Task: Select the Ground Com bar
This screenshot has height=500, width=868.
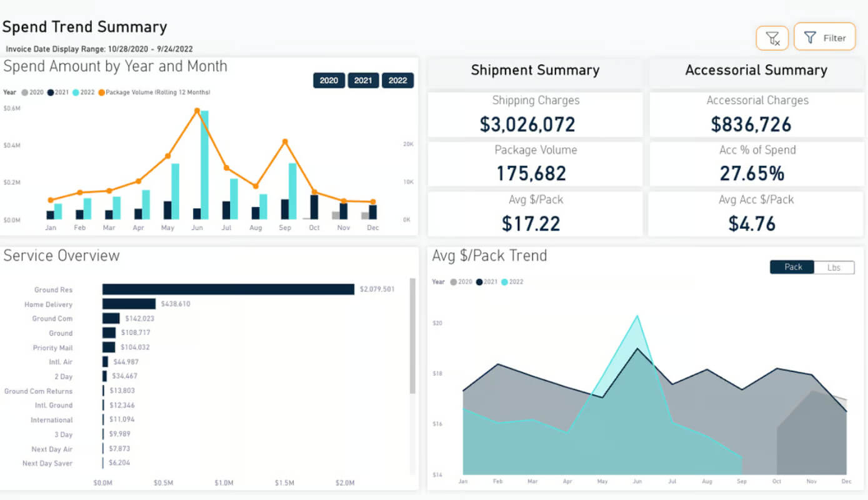Action: [111, 318]
